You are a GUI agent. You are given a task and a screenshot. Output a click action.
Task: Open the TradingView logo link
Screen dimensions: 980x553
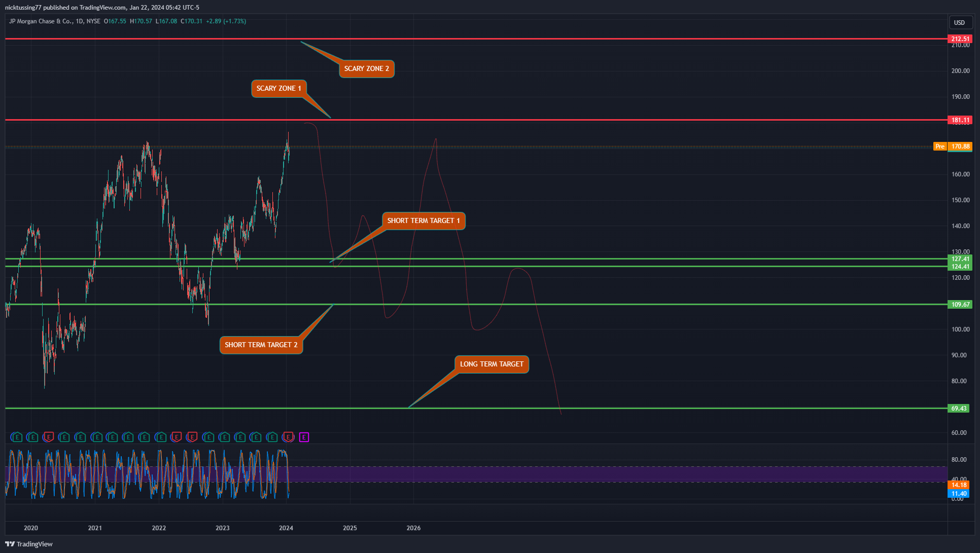(29, 544)
